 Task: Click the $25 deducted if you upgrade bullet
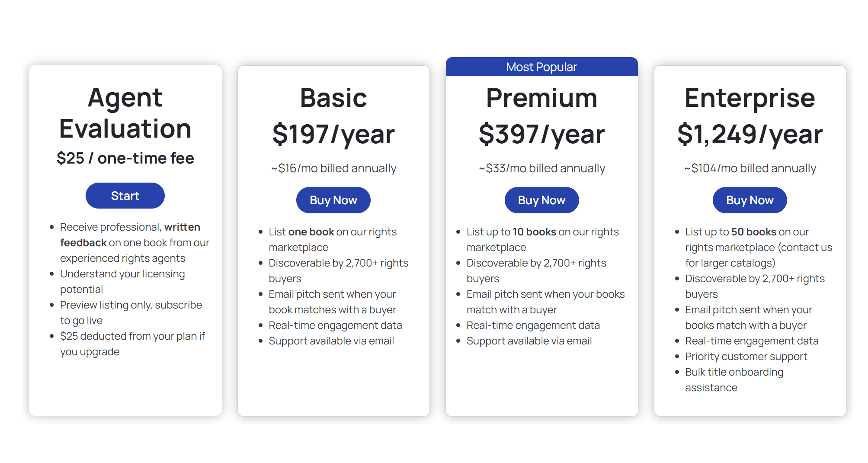tap(132, 344)
